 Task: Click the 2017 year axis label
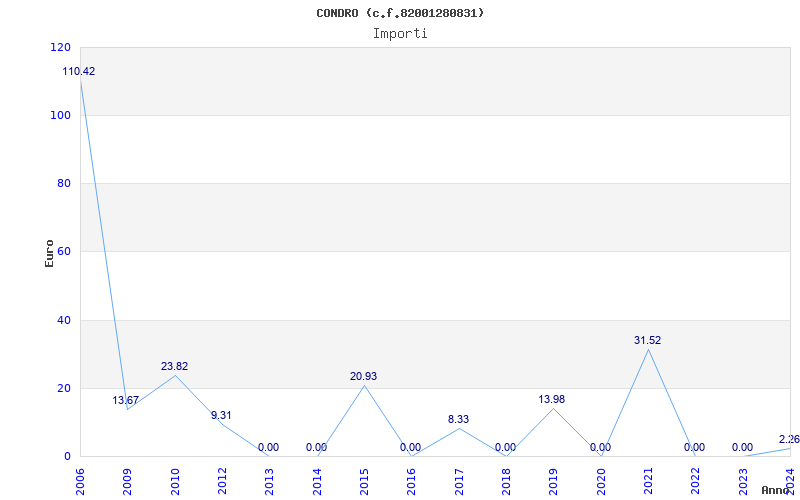(459, 482)
